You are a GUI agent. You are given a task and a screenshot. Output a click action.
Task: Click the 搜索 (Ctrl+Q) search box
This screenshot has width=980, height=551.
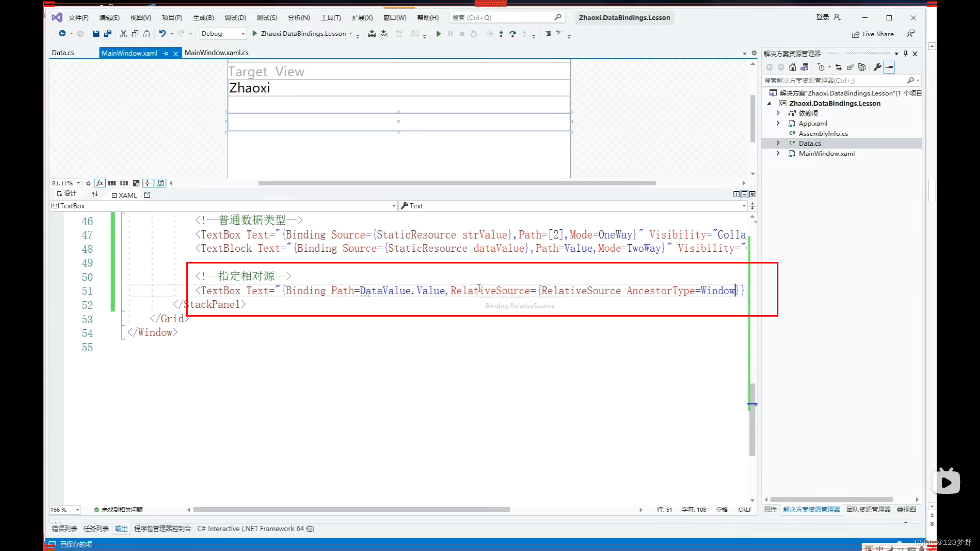click(x=507, y=17)
